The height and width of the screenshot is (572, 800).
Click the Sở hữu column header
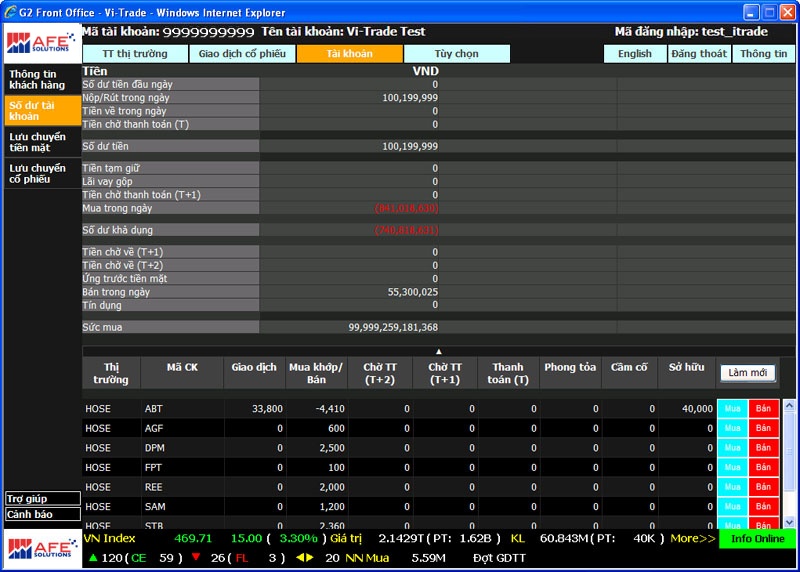[687, 374]
